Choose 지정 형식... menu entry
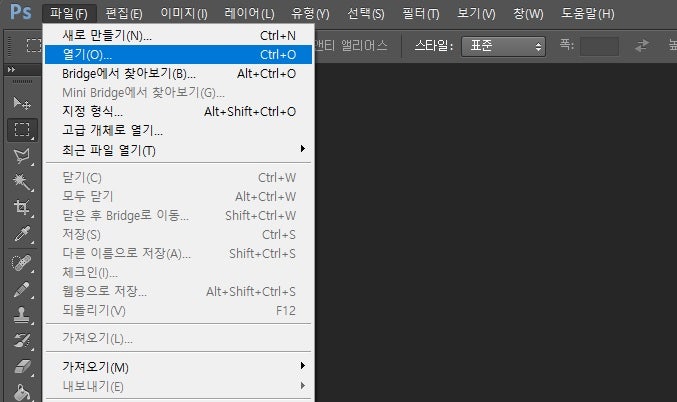 tap(178, 111)
